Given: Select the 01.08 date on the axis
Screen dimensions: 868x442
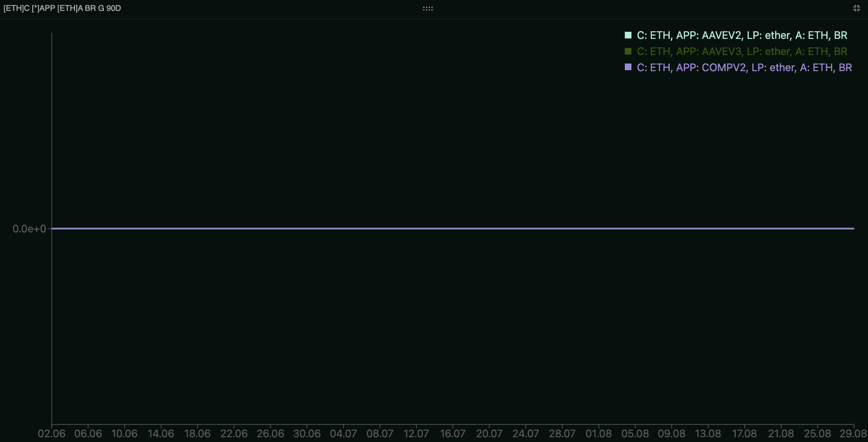Looking at the screenshot, I should pyautogui.click(x=598, y=433).
